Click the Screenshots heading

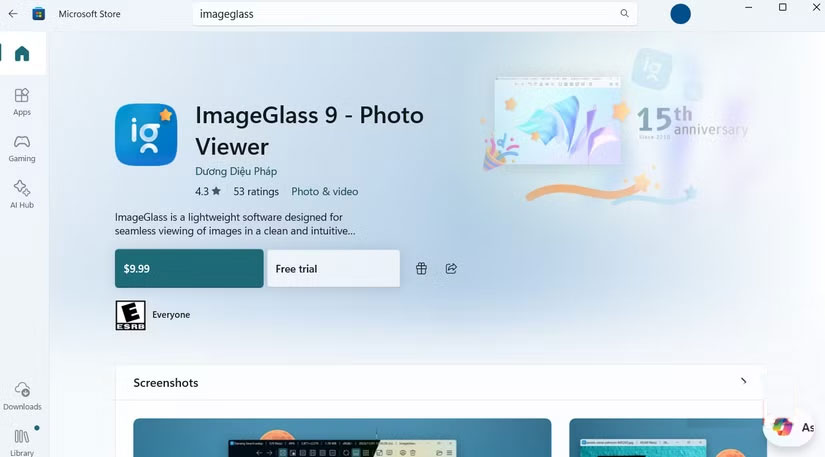tap(166, 383)
